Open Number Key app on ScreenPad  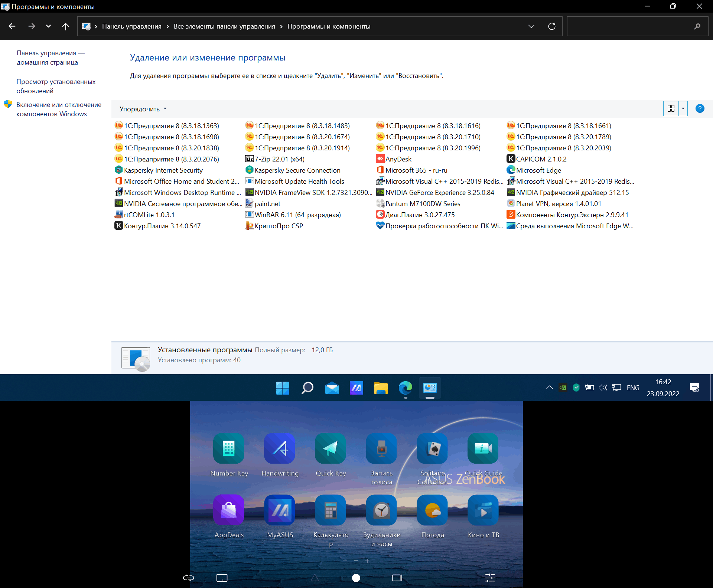click(229, 448)
